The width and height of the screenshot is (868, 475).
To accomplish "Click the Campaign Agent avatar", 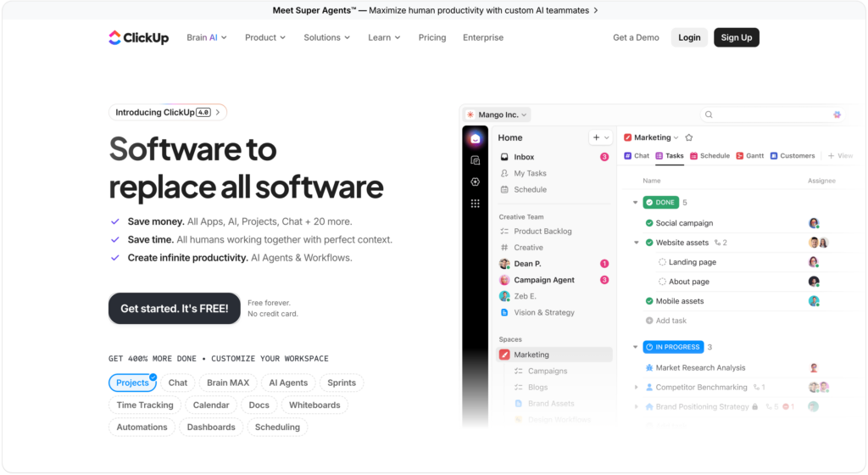I will point(504,280).
